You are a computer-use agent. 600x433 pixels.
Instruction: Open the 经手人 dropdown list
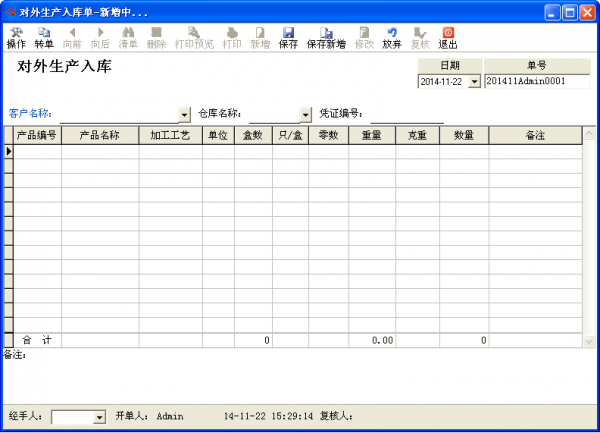pos(99,416)
